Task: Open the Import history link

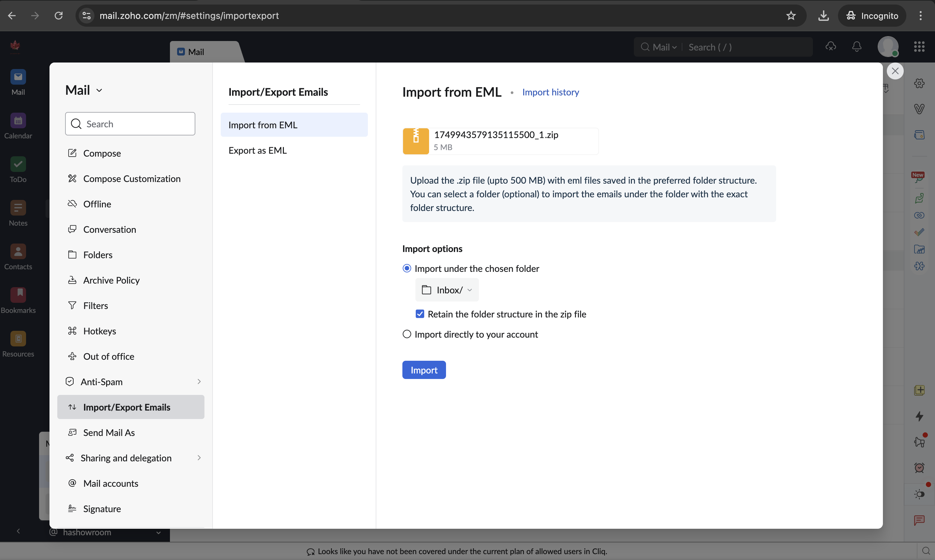Action: tap(550, 92)
